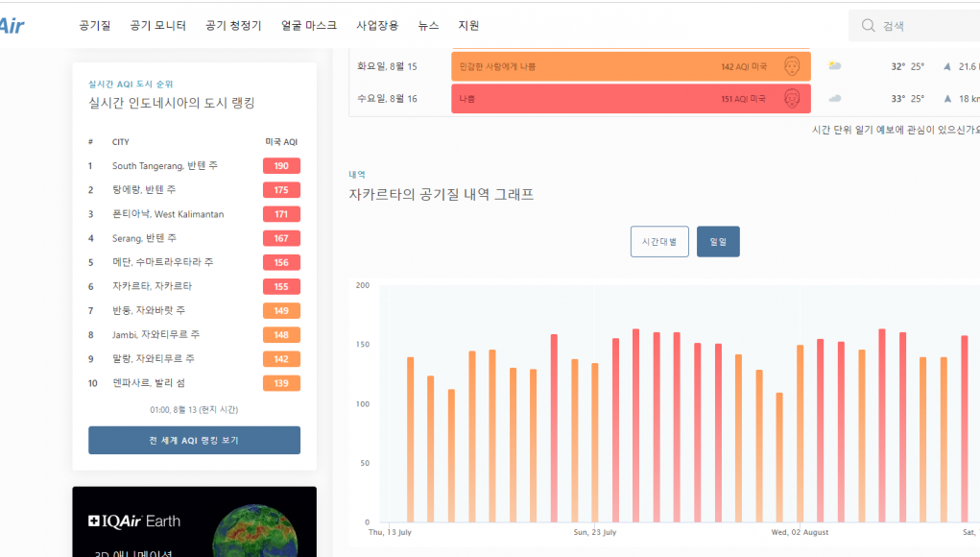The image size is (980, 557).
Task: Open the 공기질 menu
Action: pos(96,26)
